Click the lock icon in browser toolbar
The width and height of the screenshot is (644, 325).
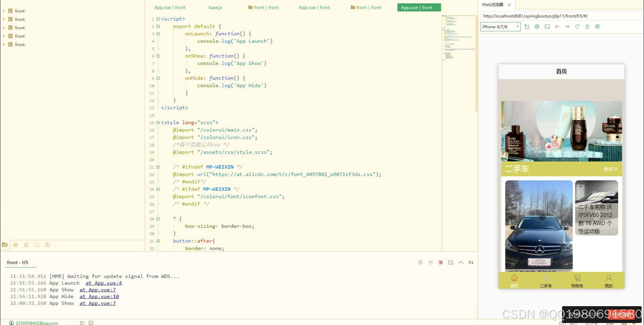pos(587,27)
